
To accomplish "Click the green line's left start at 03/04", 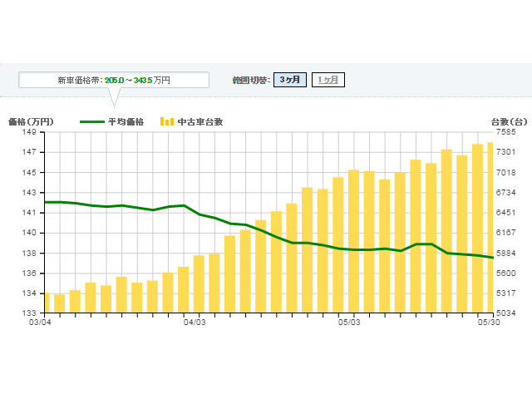I will 45,202.
